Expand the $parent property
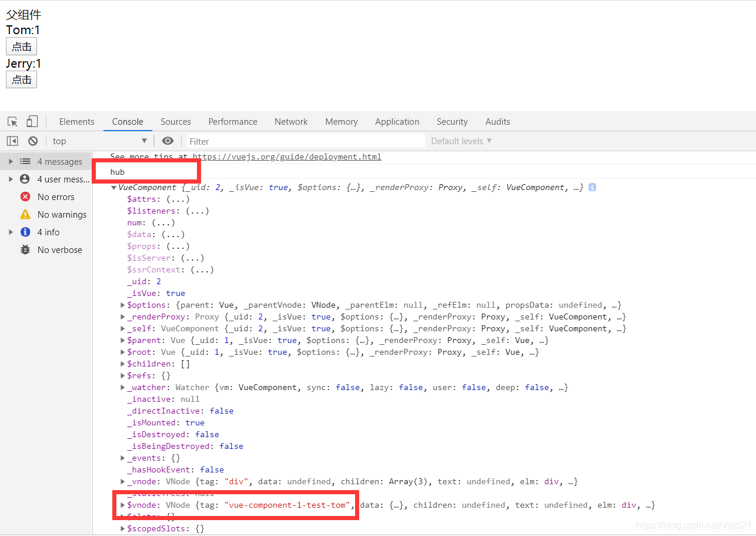This screenshot has height=536, width=756. pos(123,340)
